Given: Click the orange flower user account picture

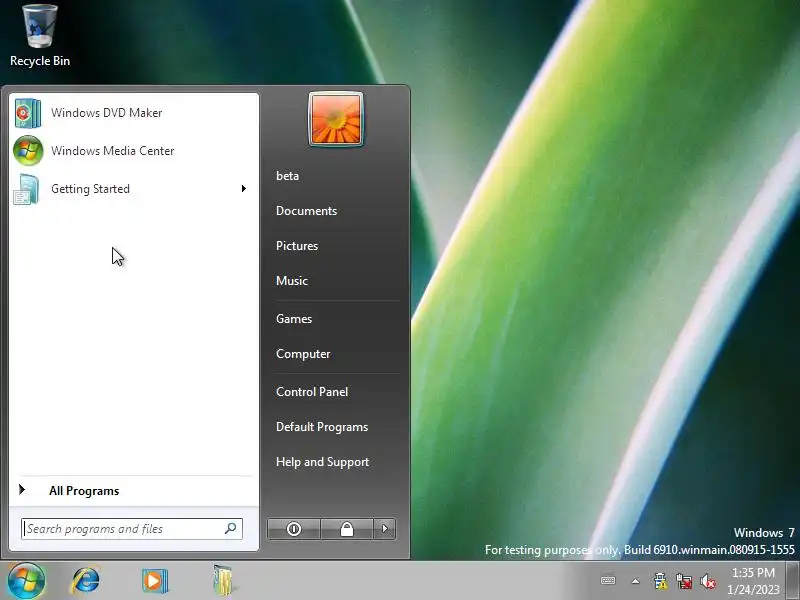Looking at the screenshot, I should coord(335,119).
